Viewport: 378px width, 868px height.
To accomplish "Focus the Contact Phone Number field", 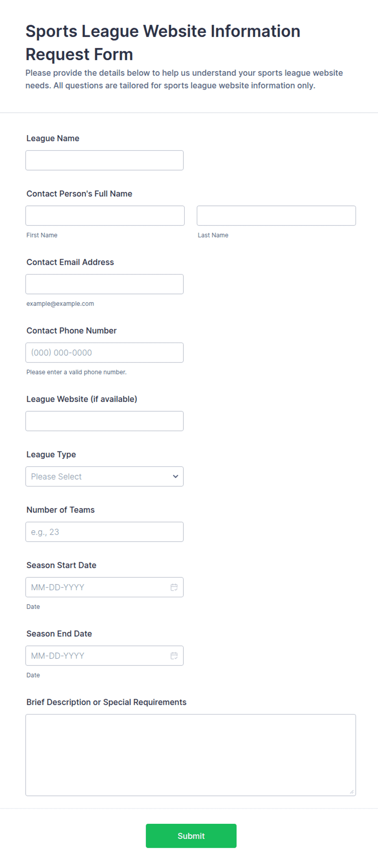I will click(104, 352).
